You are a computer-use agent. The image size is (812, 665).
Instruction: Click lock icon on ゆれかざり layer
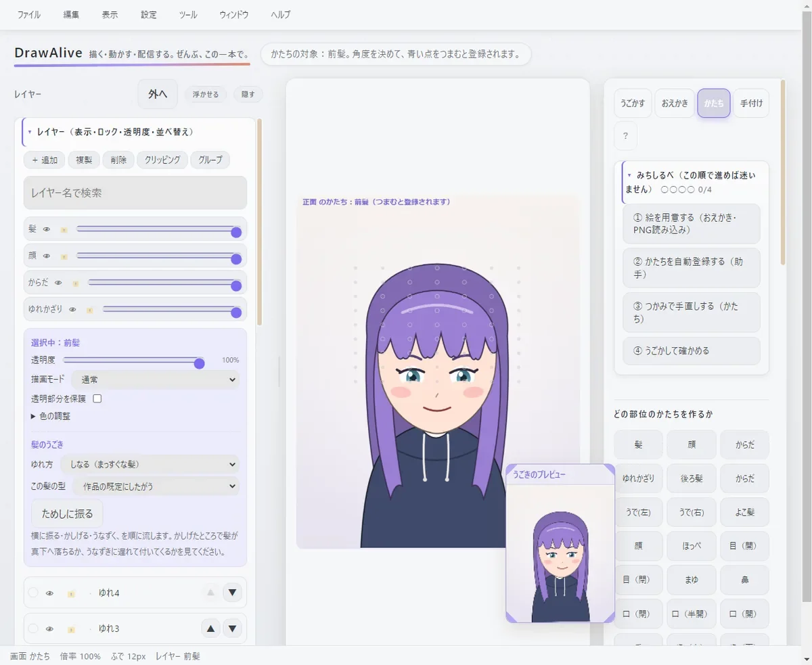click(x=89, y=310)
